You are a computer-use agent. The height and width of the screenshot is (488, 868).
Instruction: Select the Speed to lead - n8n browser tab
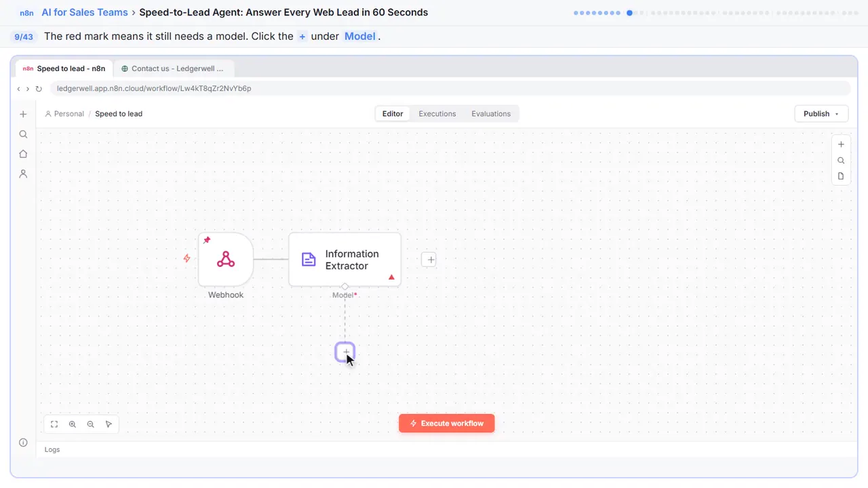(x=64, y=68)
